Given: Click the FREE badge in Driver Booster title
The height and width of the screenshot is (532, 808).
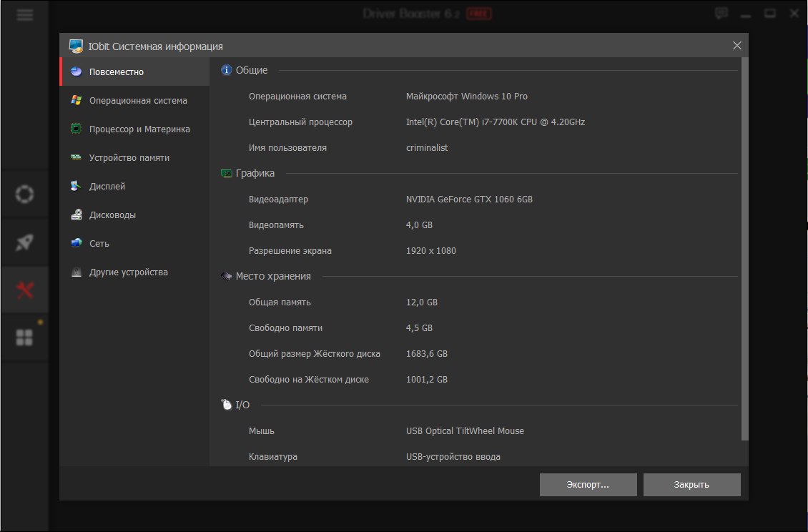Looking at the screenshot, I should [478, 14].
